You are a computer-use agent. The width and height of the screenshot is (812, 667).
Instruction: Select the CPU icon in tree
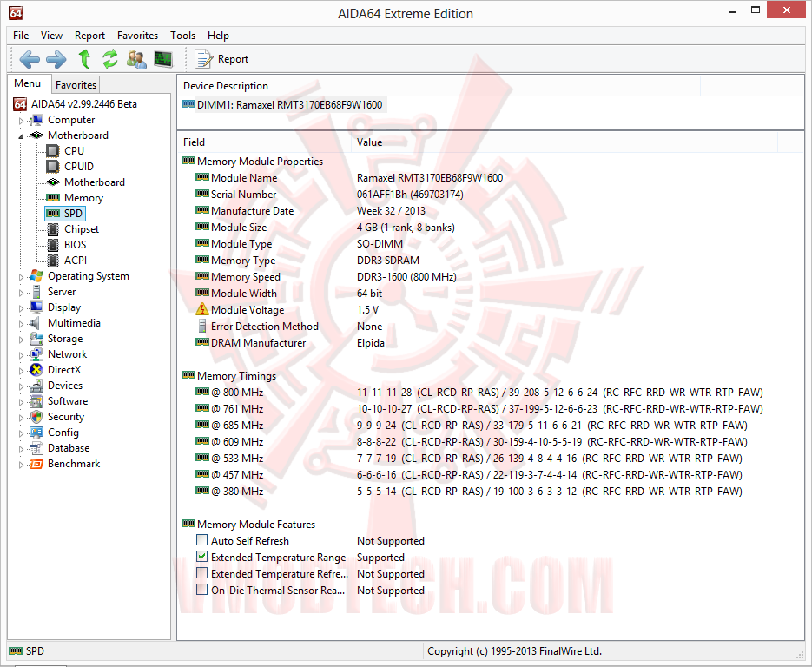[x=52, y=151]
